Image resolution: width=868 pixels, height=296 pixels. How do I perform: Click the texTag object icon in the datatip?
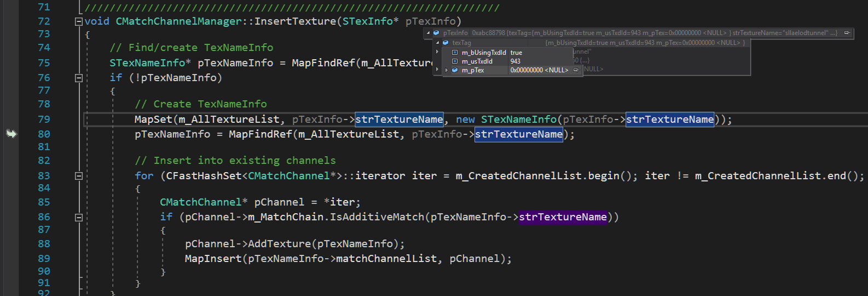tap(445, 42)
